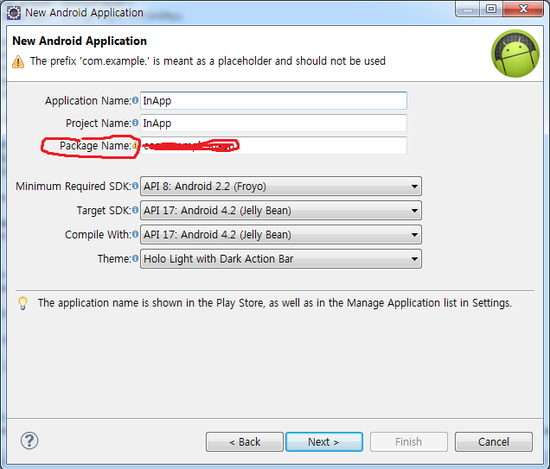This screenshot has height=469, width=550.
Task: Click the info icon beside Project Name
Action: [x=135, y=123]
